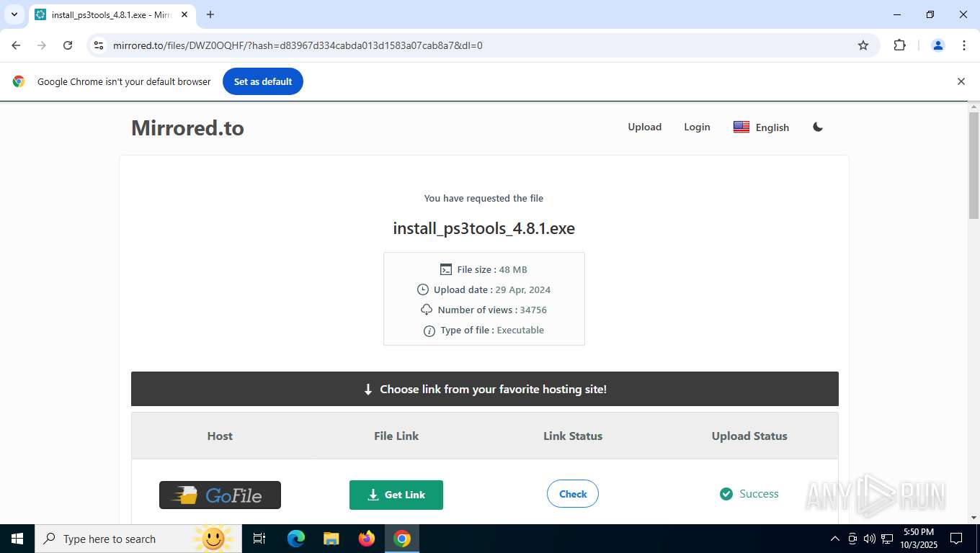Open a new tab with plus button
980x553 pixels.
(x=210, y=14)
